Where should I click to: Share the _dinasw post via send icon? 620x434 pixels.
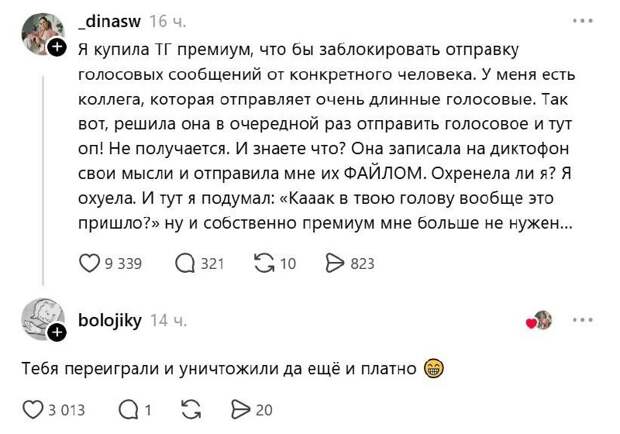click(336, 264)
